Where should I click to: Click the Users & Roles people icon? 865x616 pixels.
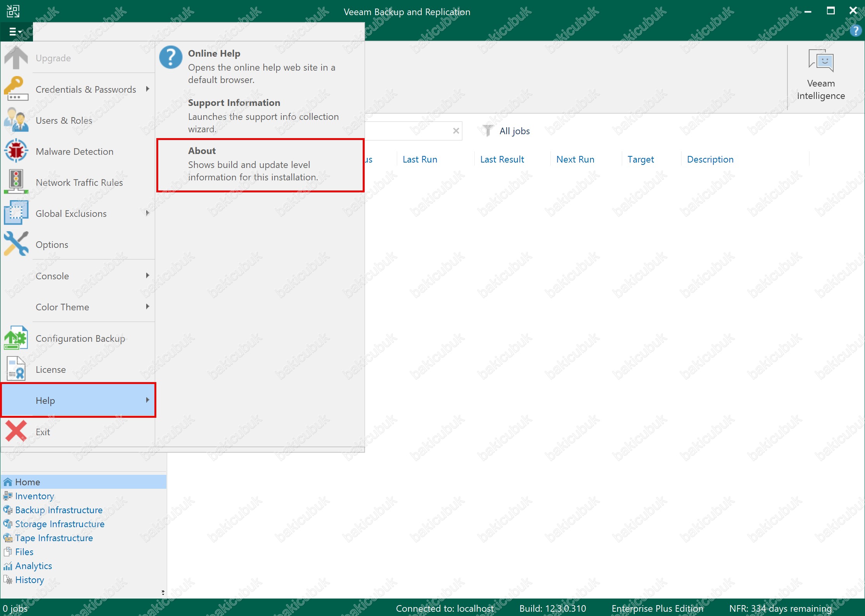click(x=16, y=120)
